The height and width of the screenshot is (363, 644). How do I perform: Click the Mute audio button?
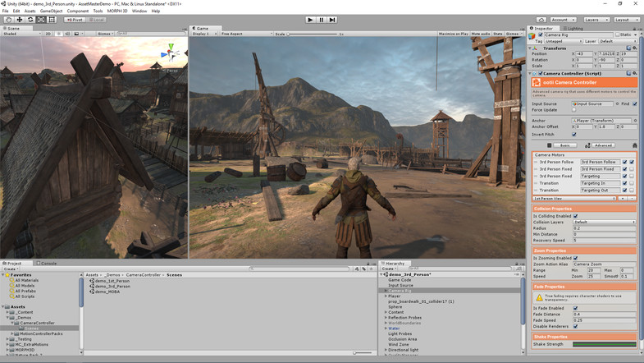[x=481, y=34]
